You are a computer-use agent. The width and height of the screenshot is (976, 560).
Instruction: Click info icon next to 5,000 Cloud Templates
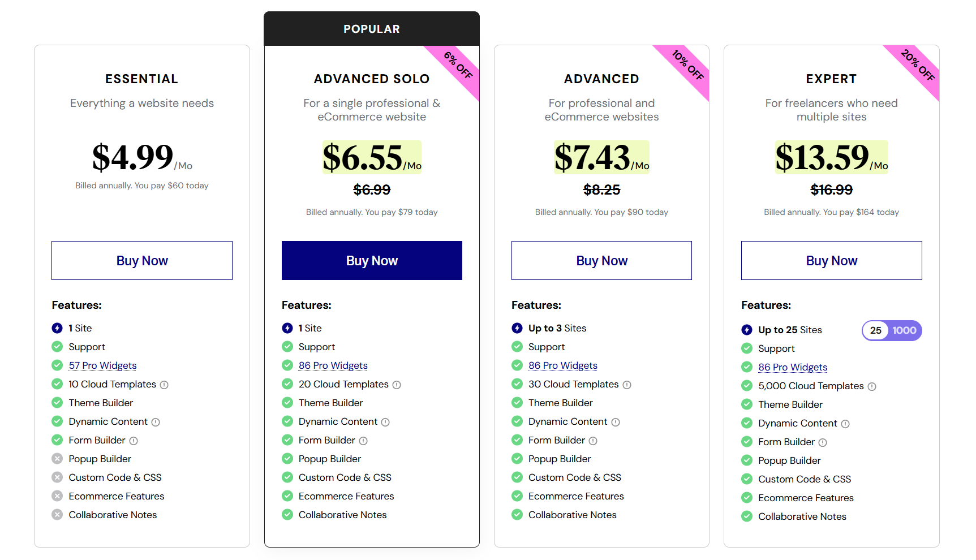[x=872, y=386]
